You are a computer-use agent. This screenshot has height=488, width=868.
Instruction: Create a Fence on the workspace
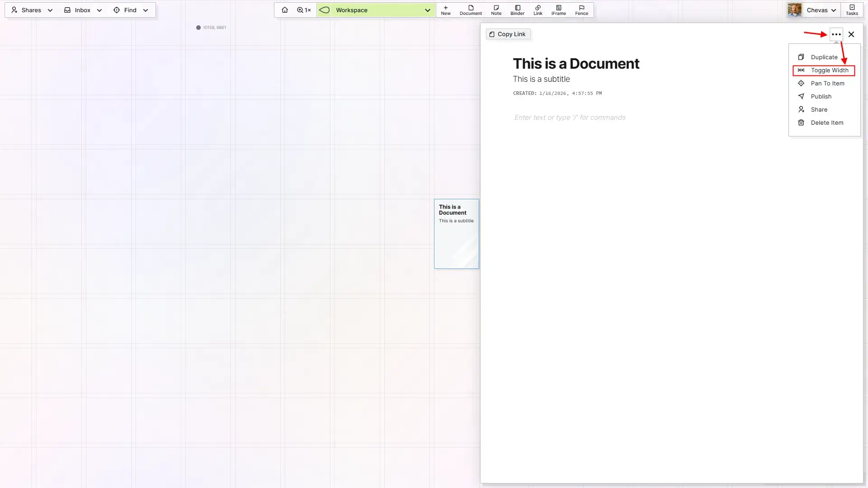click(581, 10)
